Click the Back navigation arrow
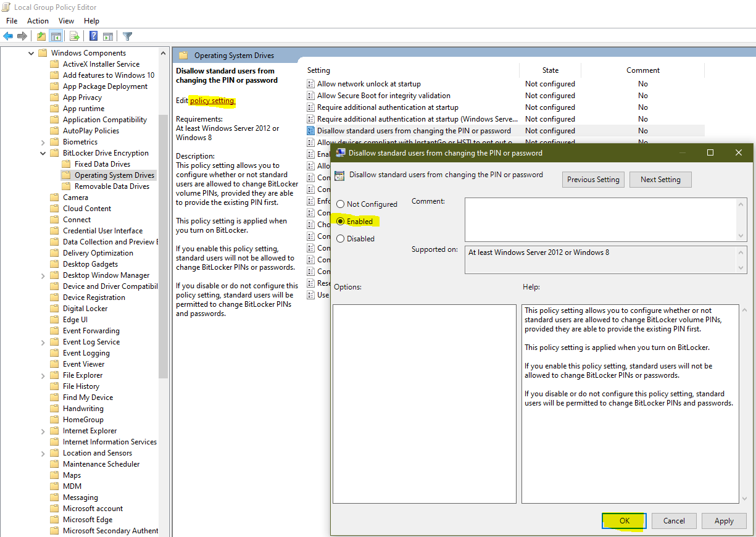This screenshot has width=756, height=537. click(x=8, y=36)
